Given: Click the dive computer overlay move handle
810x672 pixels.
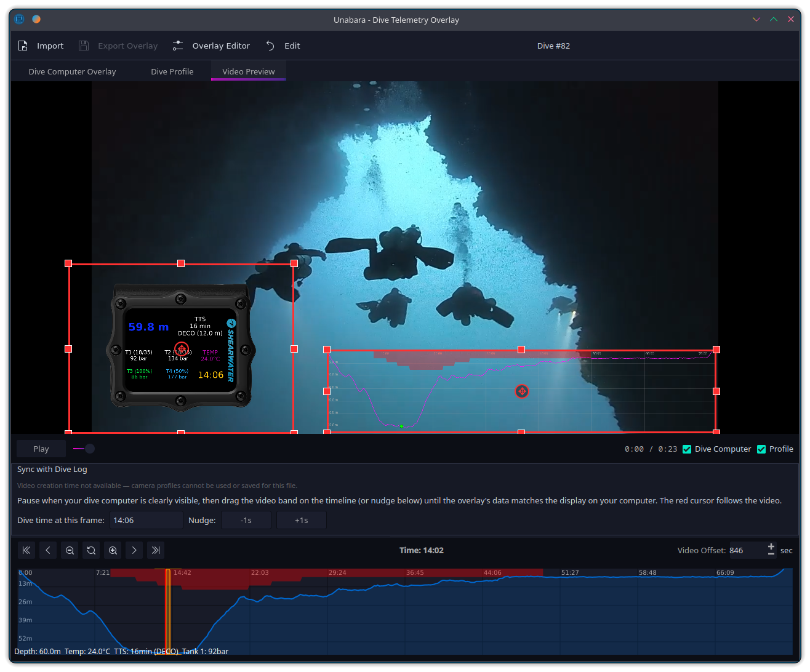Looking at the screenshot, I should coord(182,349).
